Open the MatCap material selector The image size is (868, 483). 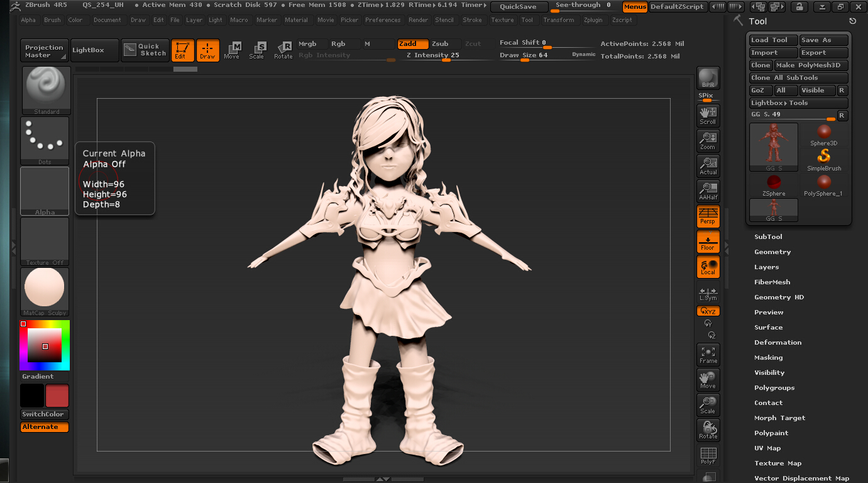point(45,292)
